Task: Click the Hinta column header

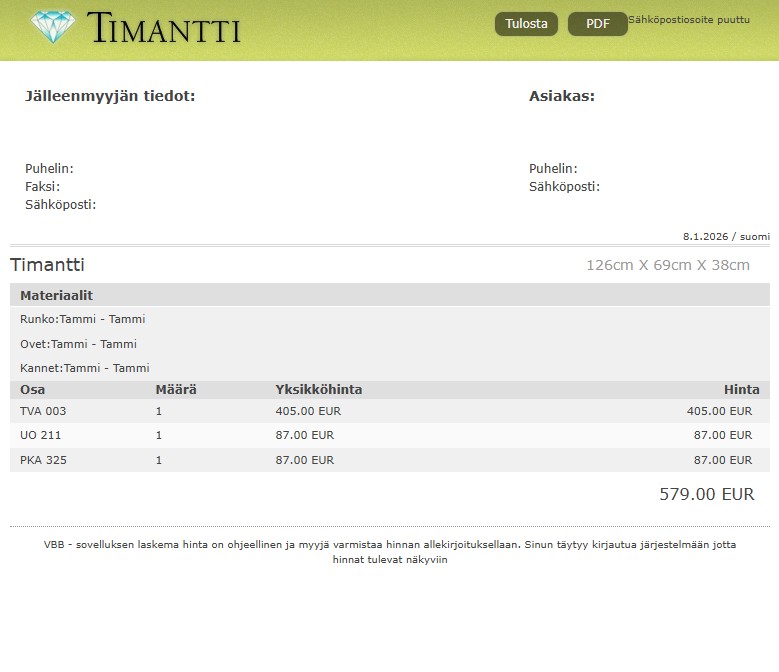Action: point(741,390)
